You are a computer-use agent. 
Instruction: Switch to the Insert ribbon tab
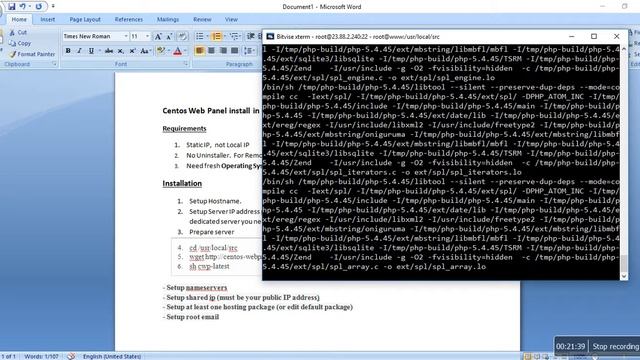coord(47,20)
